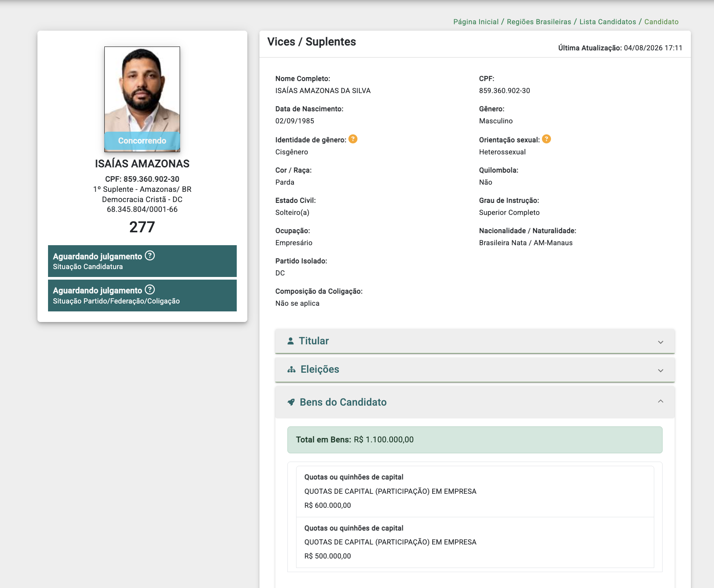Select the R$ 600.000,00 quotas asset entry
Image resolution: width=714 pixels, height=588 pixels.
pos(475,492)
